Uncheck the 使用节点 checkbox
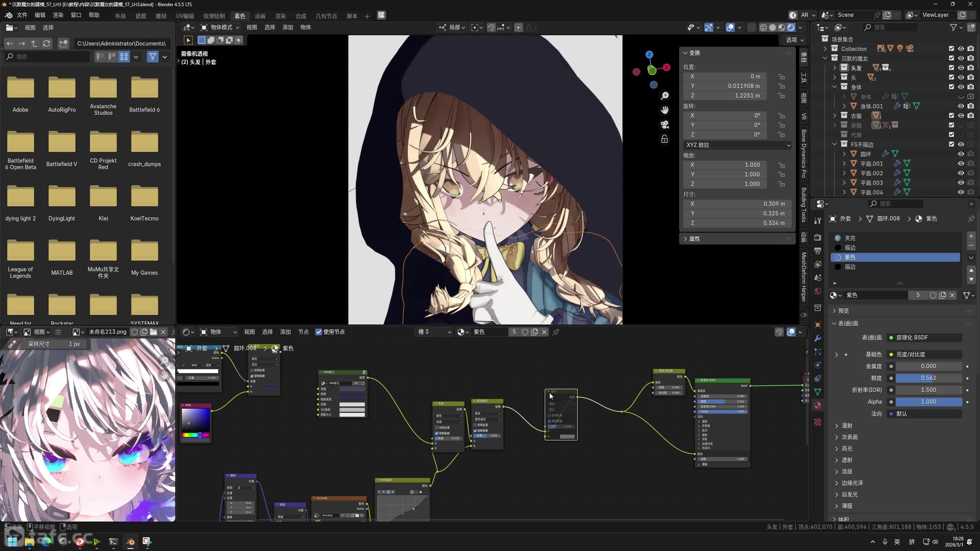The width and height of the screenshot is (980, 551). pyautogui.click(x=318, y=332)
